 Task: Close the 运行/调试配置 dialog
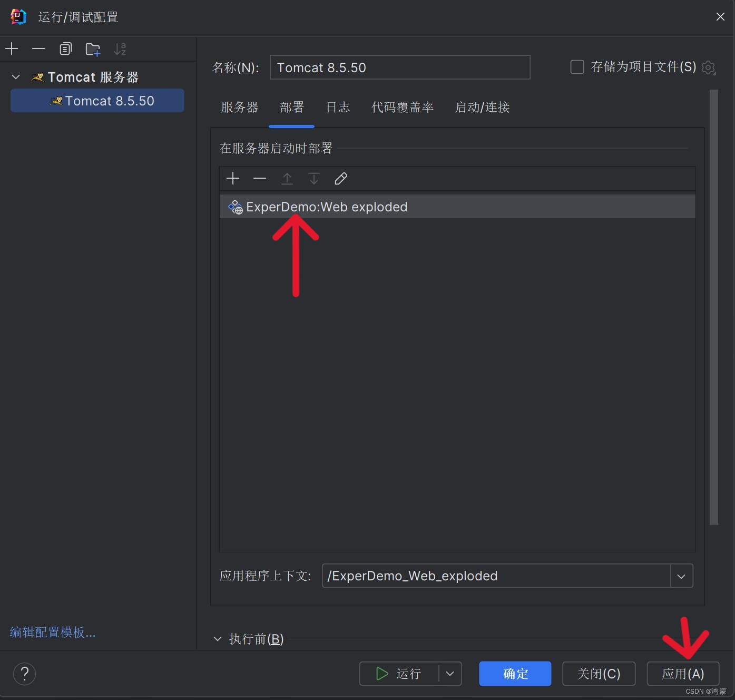click(720, 17)
